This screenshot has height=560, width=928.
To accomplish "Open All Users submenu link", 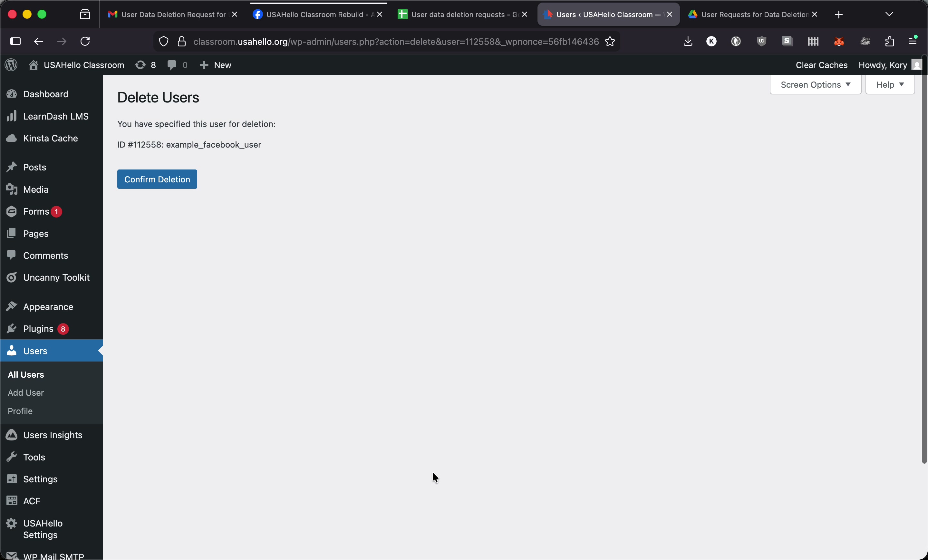I will [x=26, y=374].
